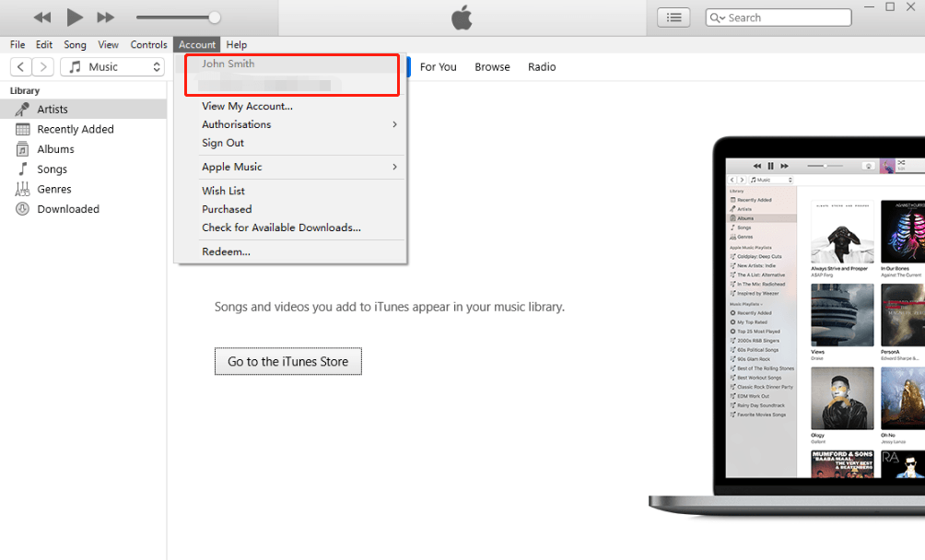Click the Search field
This screenshot has width=925, height=560.
(779, 17)
